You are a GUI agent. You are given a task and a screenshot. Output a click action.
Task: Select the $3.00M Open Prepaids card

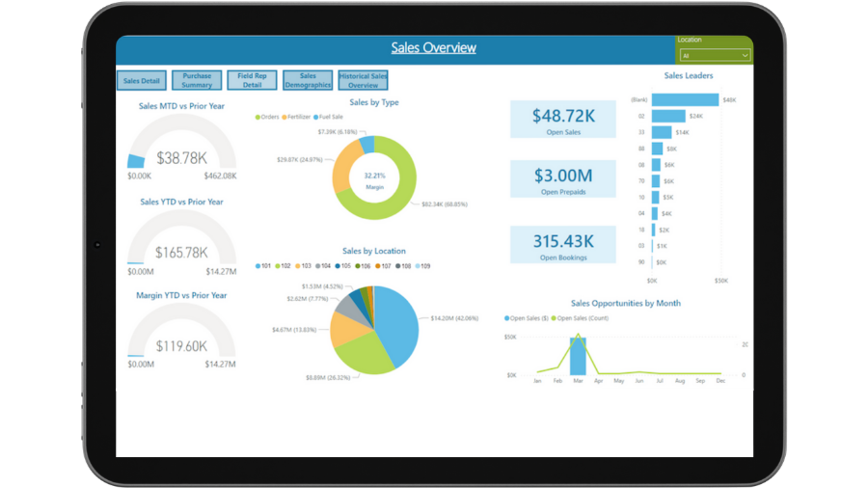pos(562,178)
